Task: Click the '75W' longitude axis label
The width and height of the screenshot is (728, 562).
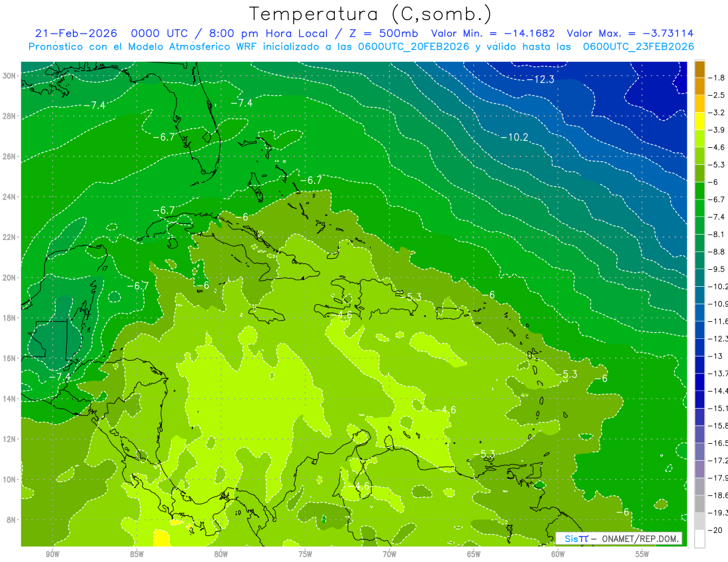Action: tap(305, 555)
